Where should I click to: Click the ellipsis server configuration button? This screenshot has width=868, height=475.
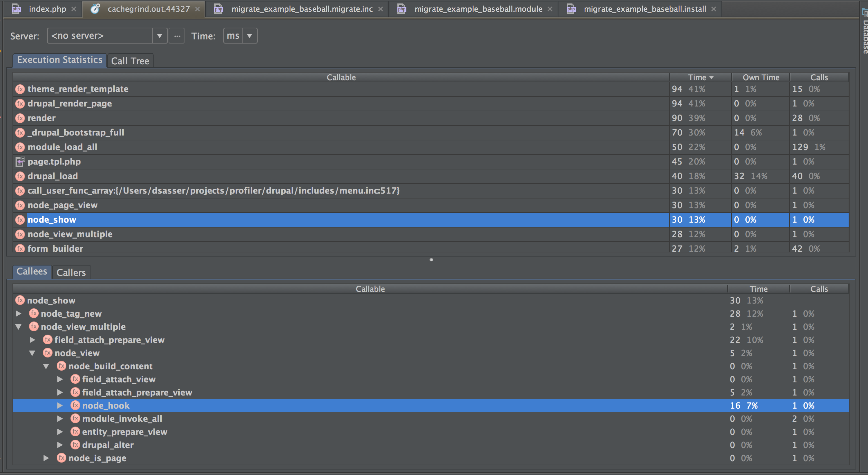[177, 36]
